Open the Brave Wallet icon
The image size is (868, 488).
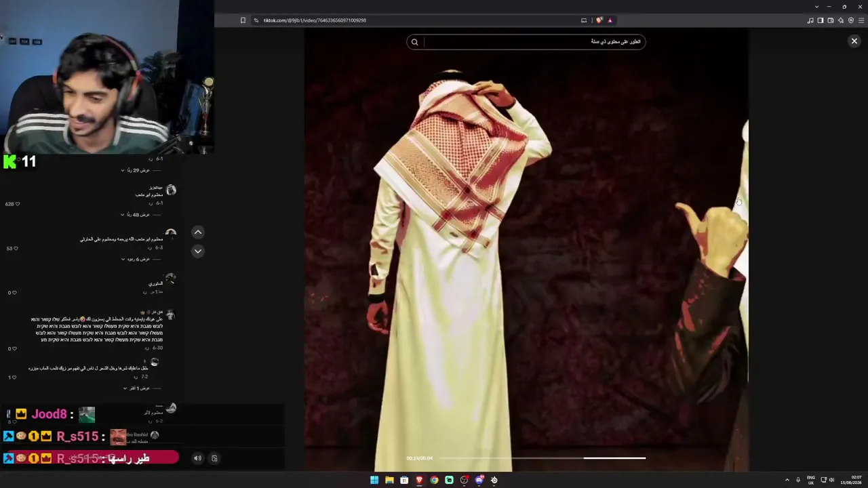pyautogui.click(x=831, y=20)
